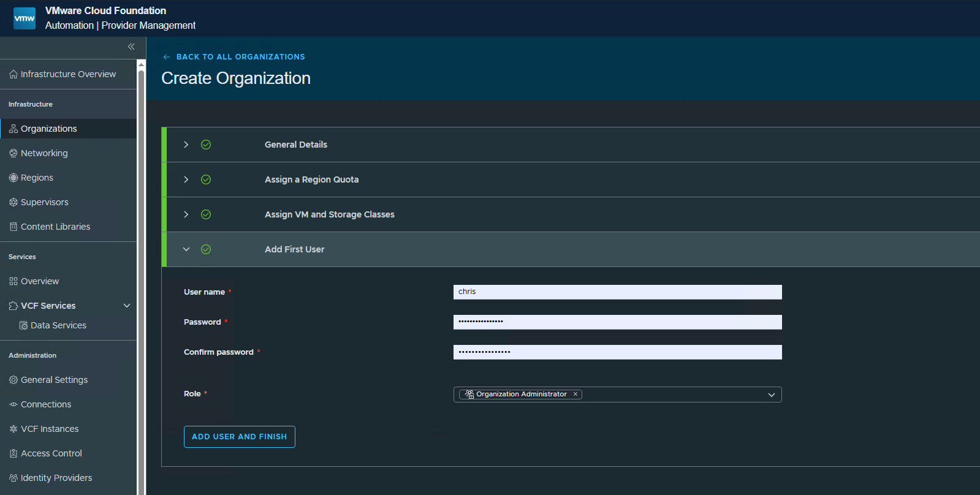Click the role icon in Organization Administrator tag

469,394
